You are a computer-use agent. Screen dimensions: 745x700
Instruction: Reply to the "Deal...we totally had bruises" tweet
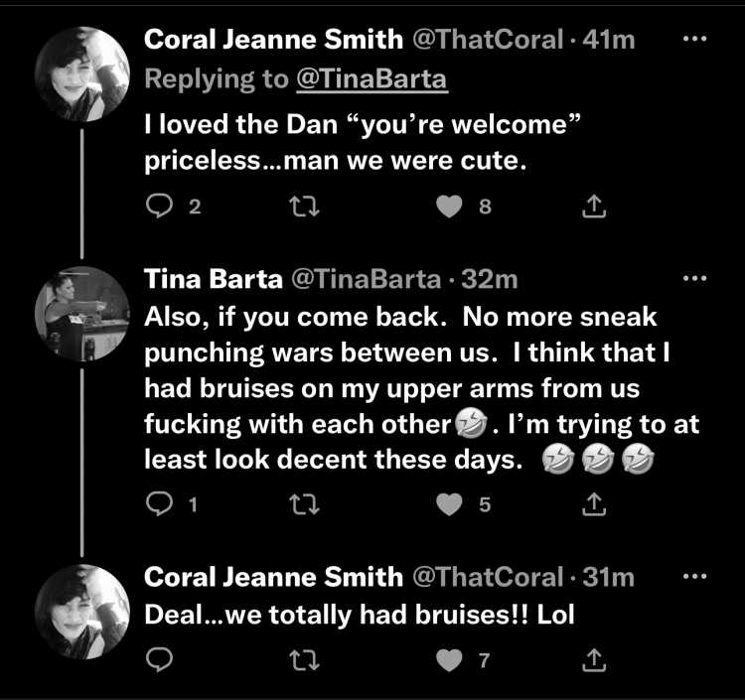coord(159,660)
